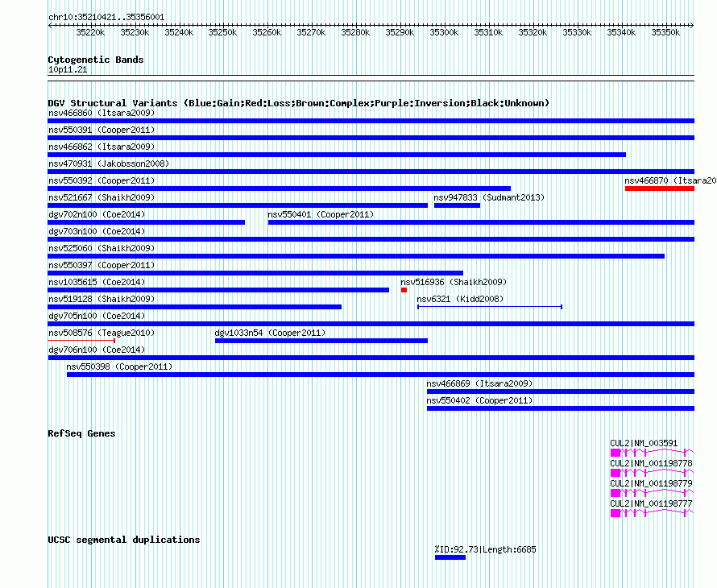Click the UCSC segmental duplications track title

124,540
